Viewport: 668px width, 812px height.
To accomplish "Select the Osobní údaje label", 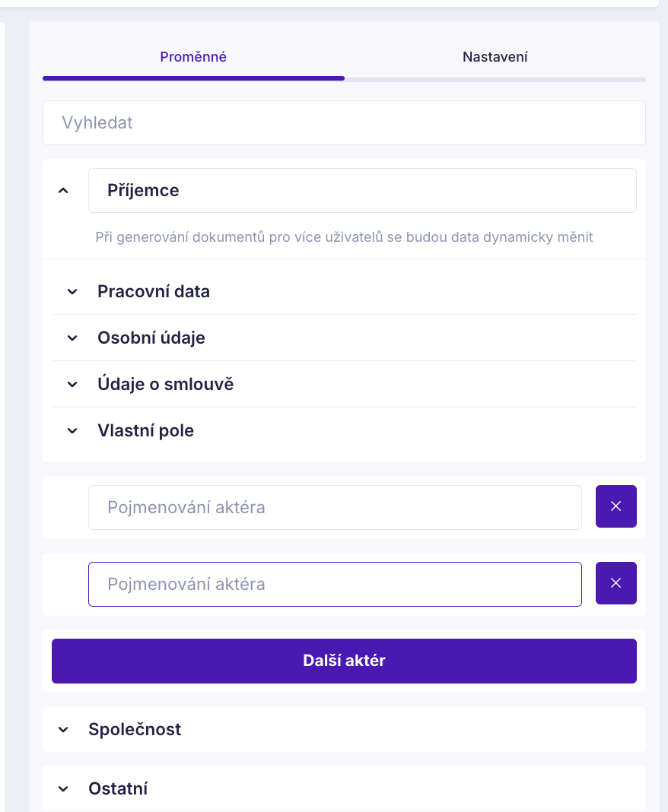I will (151, 338).
